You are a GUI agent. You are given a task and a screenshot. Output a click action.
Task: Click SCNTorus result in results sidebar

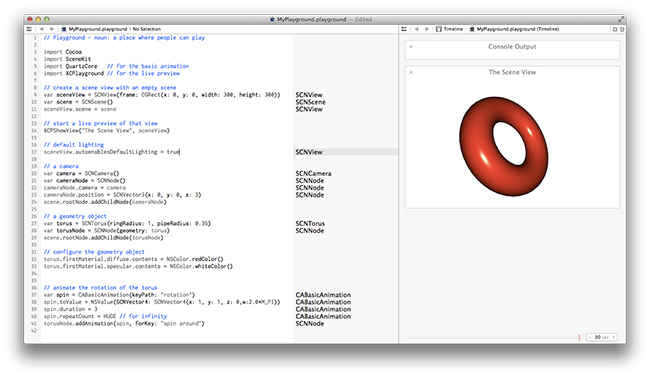point(310,224)
